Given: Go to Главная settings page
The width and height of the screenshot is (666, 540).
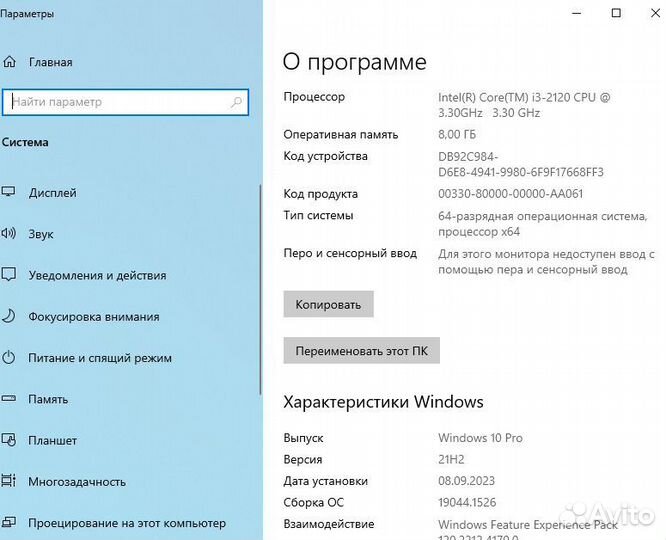Looking at the screenshot, I should pyautogui.click(x=51, y=62).
